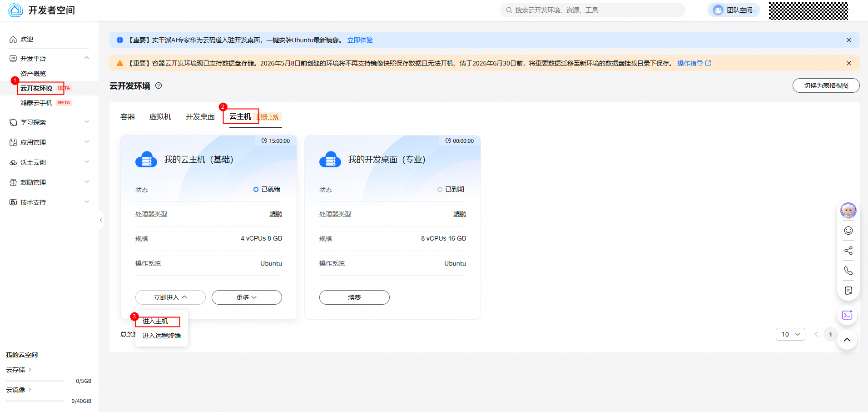The image size is (868, 412).
Task: Select the 云主机 tab
Action: pyautogui.click(x=240, y=117)
